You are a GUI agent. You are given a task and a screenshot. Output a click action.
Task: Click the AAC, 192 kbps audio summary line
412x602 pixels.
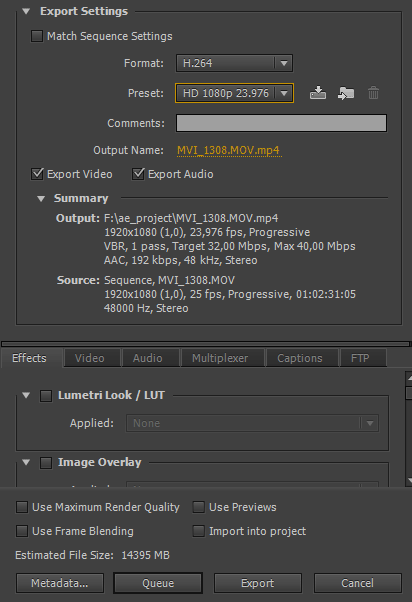(x=180, y=260)
